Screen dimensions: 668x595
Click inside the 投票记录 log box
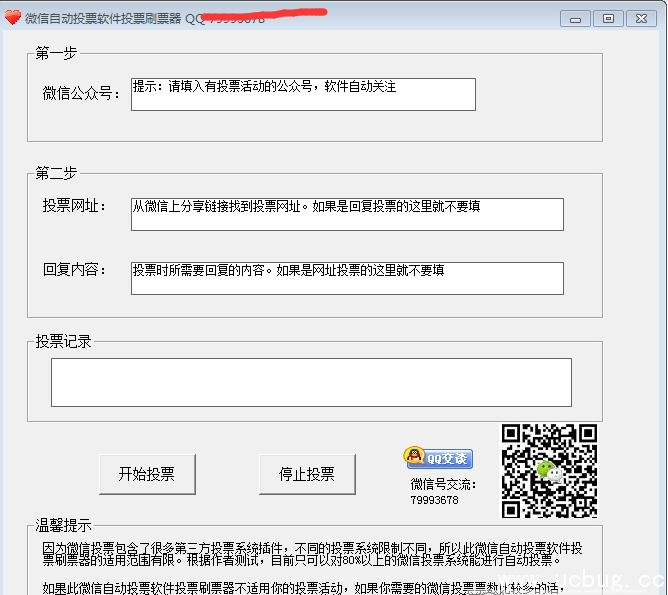pos(311,382)
